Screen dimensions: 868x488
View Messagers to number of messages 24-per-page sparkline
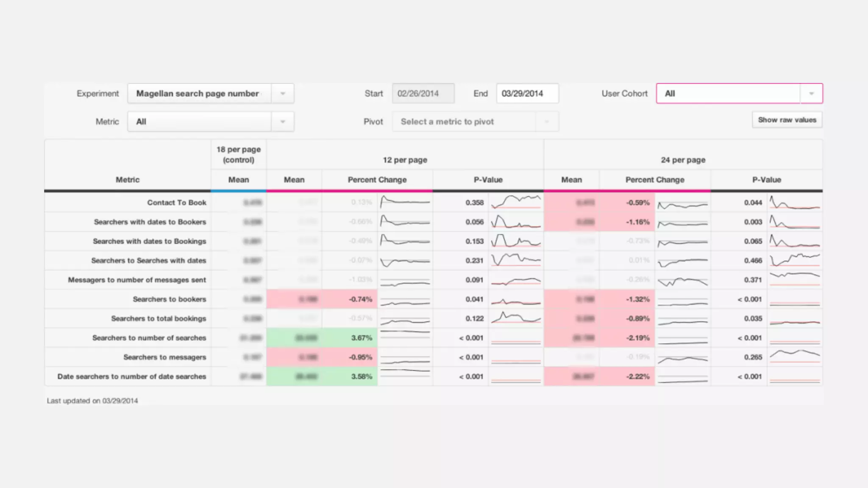tap(682, 280)
